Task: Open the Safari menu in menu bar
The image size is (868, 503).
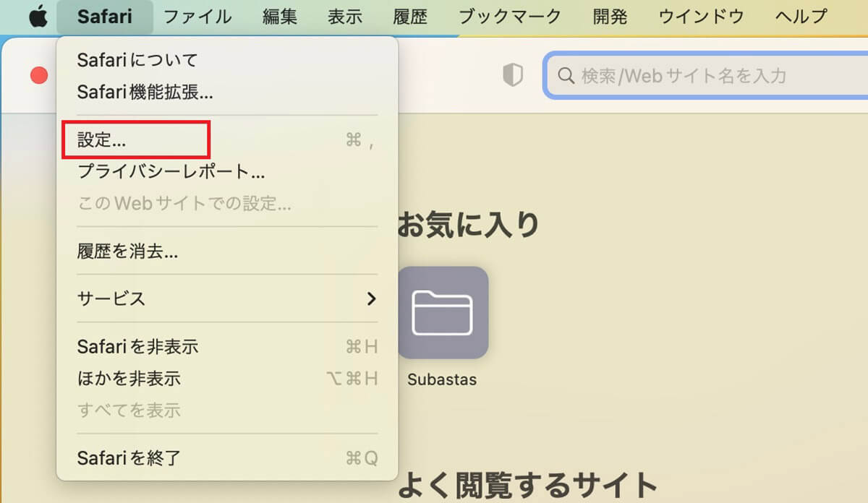Action: click(x=105, y=17)
